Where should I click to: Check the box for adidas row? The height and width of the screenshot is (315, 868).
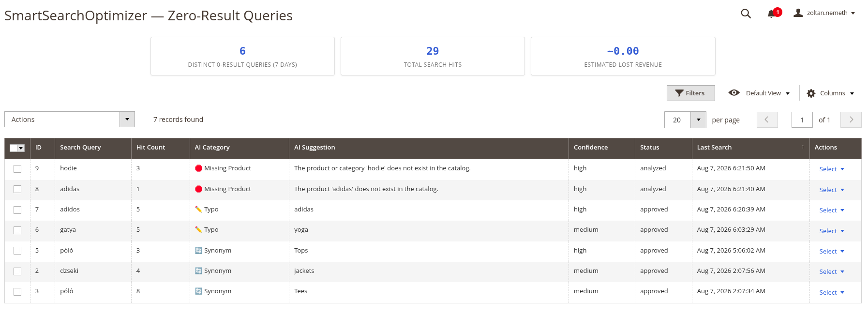pos(17,189)
